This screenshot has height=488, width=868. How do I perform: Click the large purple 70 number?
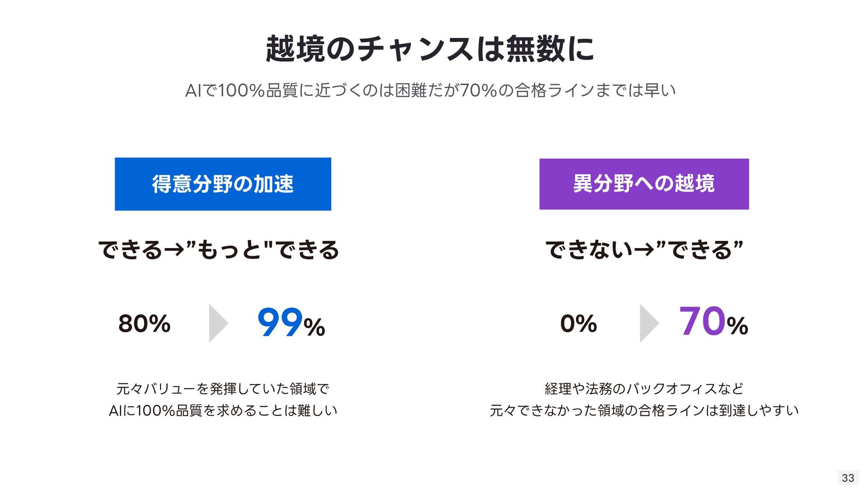click(x=702, y=321)
